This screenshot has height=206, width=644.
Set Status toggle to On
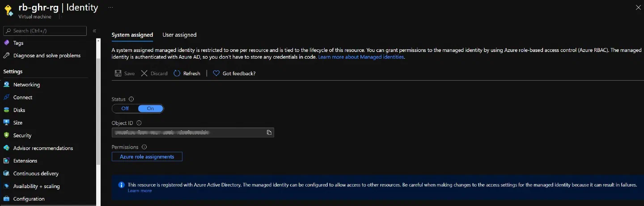(x=150, y=108)
